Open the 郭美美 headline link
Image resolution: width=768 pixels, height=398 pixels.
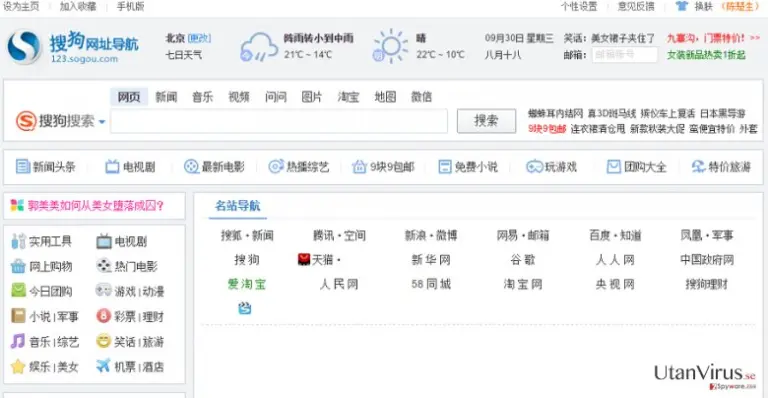tap(96, 206)
